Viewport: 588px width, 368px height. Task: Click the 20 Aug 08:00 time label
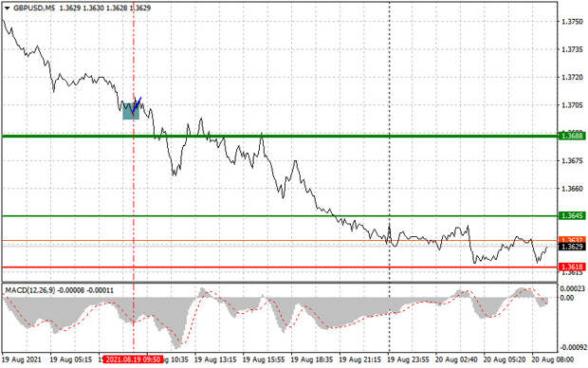(552, 359)
